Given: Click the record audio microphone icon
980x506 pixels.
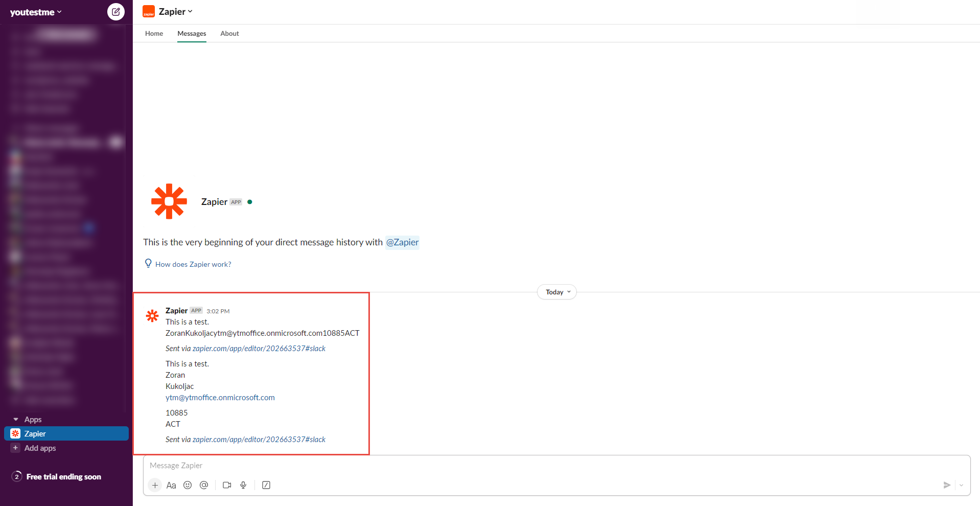Looking at the screenshot, I should [x=243, y=485].
